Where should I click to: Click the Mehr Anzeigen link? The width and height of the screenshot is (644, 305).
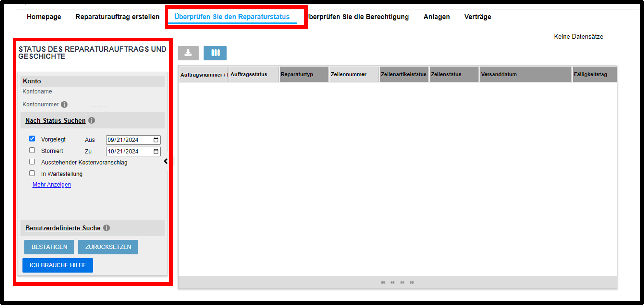pyautogui.click(x=52, y=185)
